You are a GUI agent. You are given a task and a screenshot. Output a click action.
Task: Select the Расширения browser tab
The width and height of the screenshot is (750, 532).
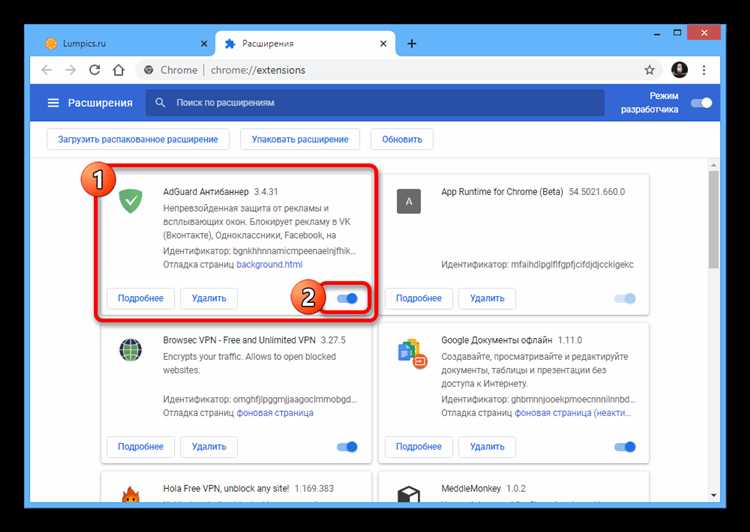click(x=306, y=44)
